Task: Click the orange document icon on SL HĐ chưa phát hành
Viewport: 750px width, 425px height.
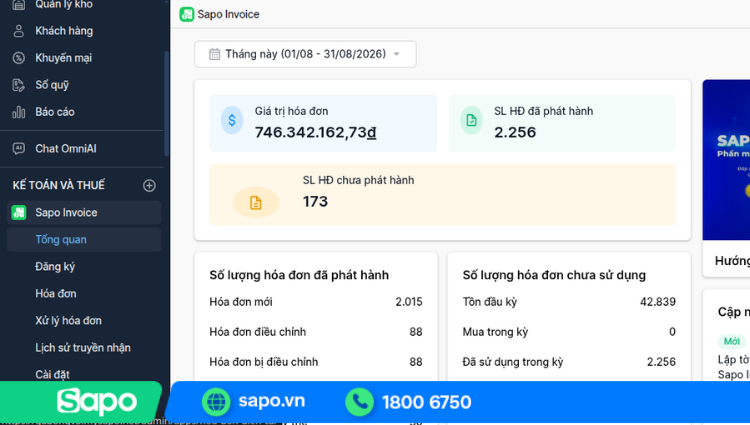Action: tap(256, 203)
